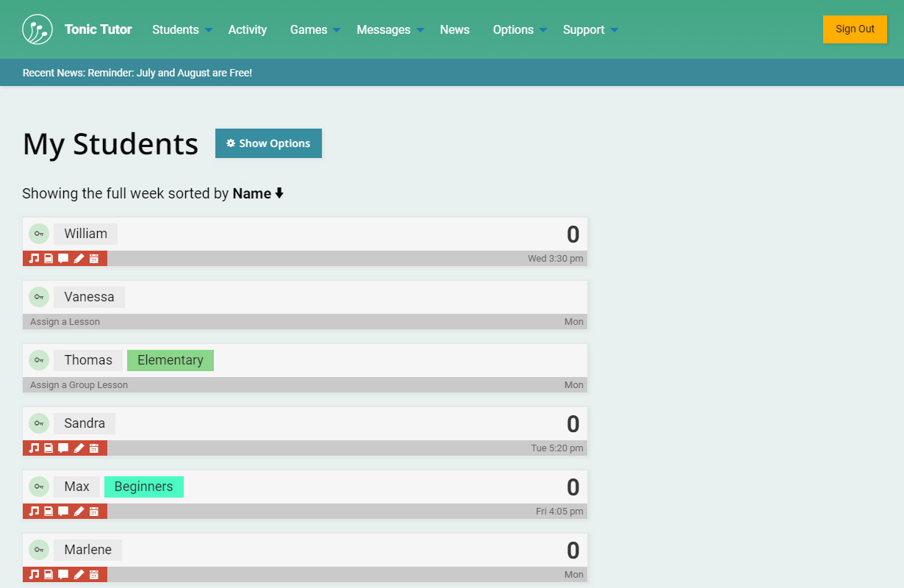Open the News menu item
Screen dimensions: 904x588
coord(455,29)
